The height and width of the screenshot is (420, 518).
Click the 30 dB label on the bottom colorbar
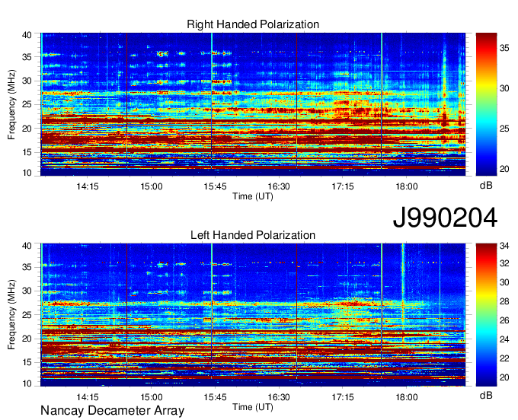tap(504, 282)
